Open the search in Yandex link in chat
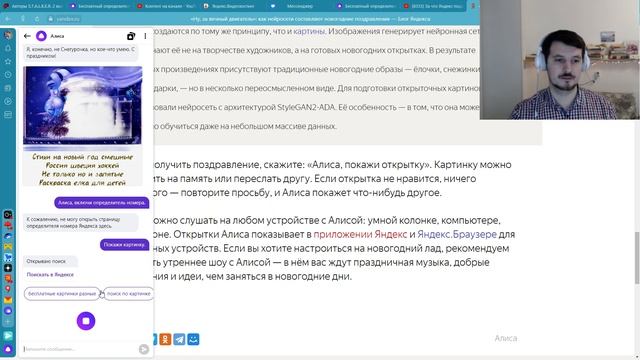The height and width of the screenshot is (360, 640). tap(50, 275)
